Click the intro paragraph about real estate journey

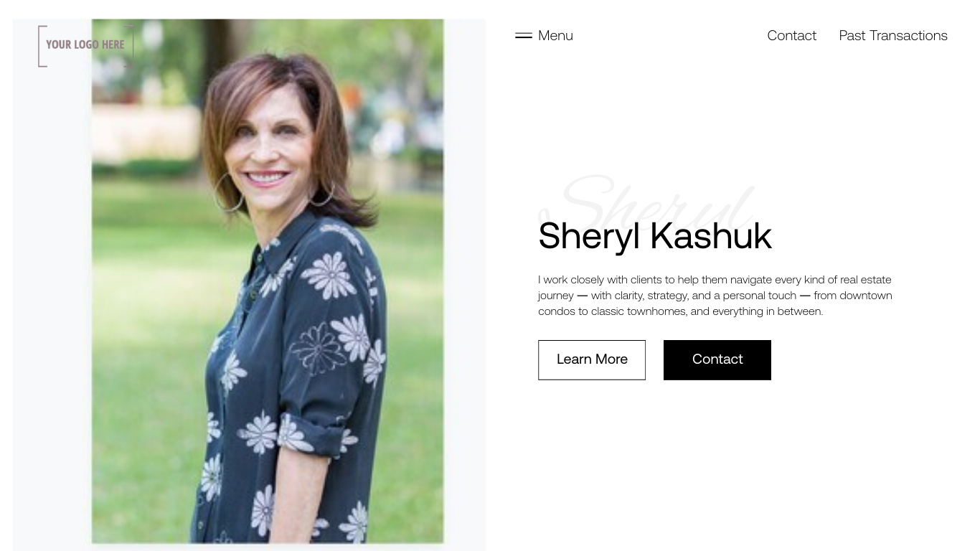[715, 295]
